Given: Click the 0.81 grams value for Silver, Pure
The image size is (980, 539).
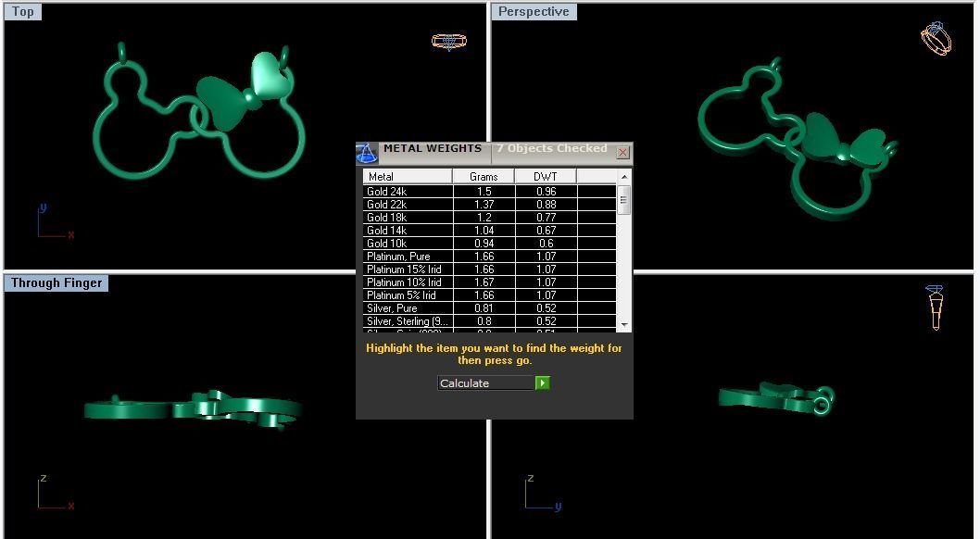Looking at the screenshot, I should (x=484, y=307).
